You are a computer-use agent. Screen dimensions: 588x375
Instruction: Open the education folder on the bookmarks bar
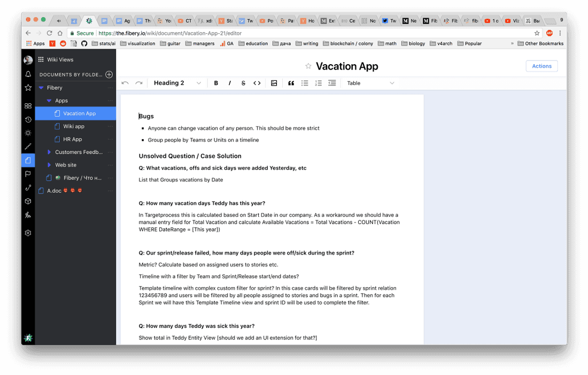click(253, 43)
